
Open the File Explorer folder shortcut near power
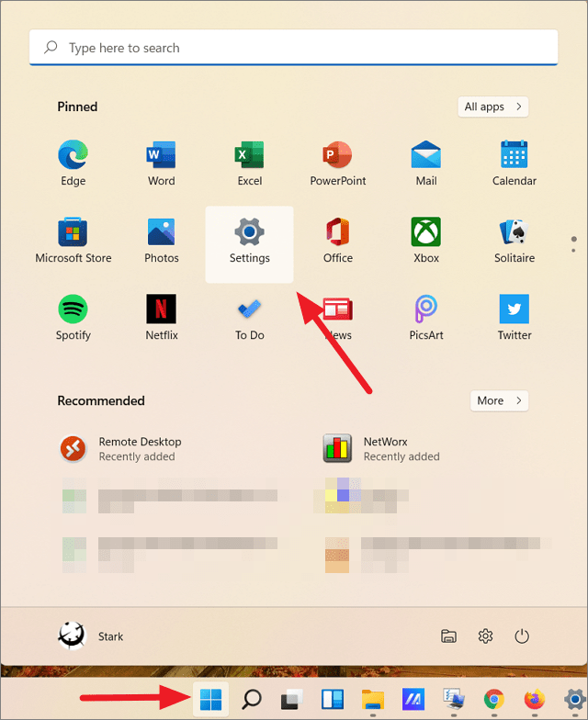[448, 636]
